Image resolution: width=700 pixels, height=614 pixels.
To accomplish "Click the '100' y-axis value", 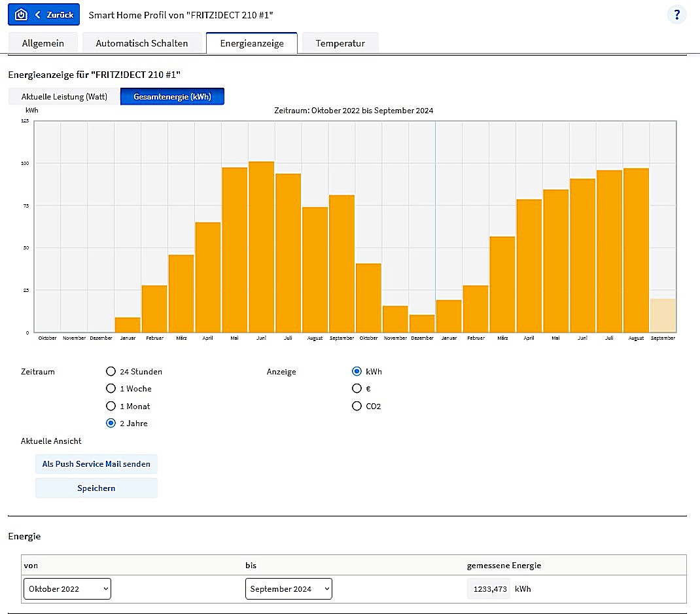I will 25,164.
